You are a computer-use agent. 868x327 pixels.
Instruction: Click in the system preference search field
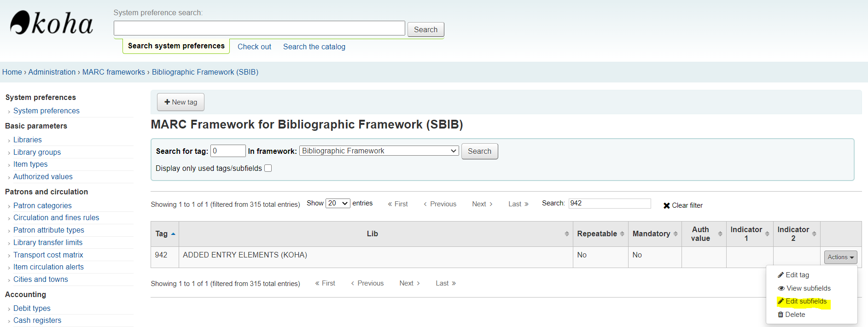(x=259, y=28)
